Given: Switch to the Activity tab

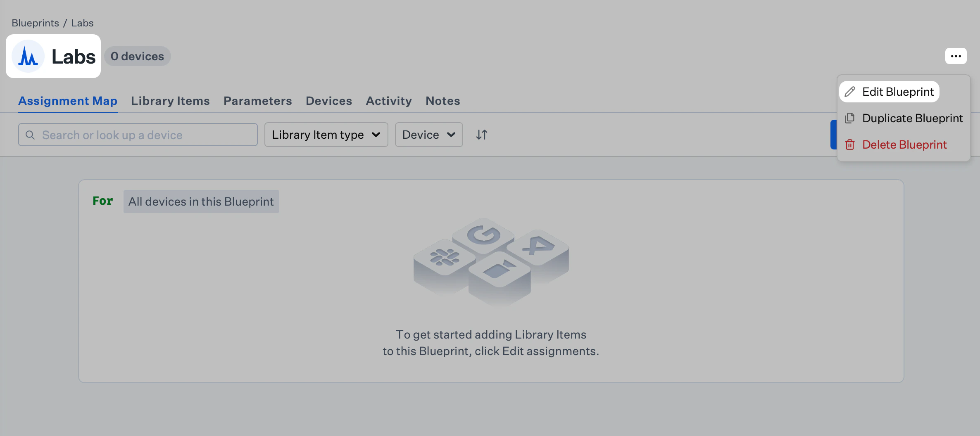Looking at the screenshot, I should pyautogui.click(x=388, y=101).
